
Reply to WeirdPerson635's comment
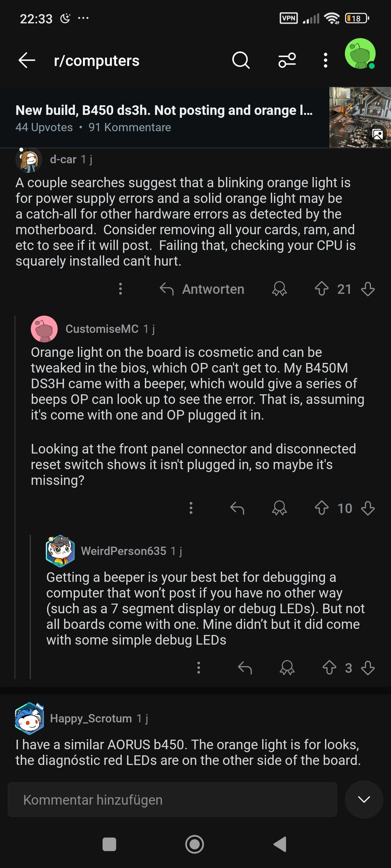(245, 668)
